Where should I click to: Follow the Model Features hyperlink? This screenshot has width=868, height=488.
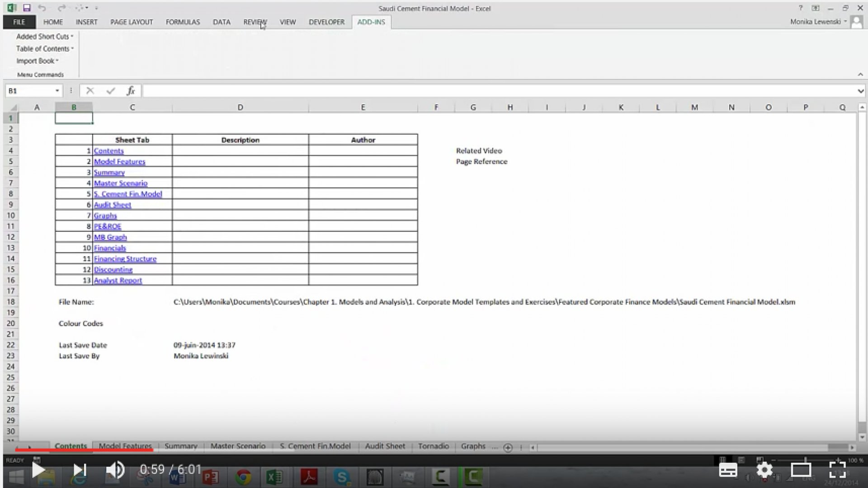click(119, 162)
